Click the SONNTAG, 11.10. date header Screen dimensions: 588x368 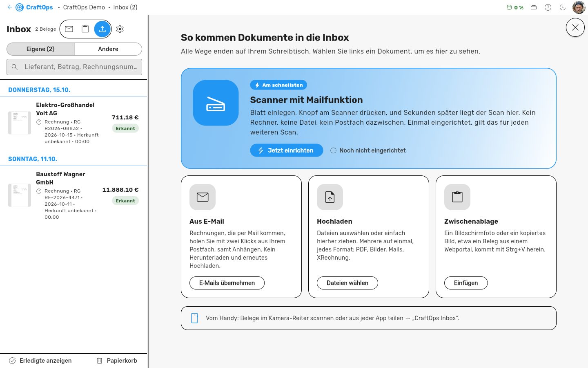pyautogui.click(x=33, y=159)
